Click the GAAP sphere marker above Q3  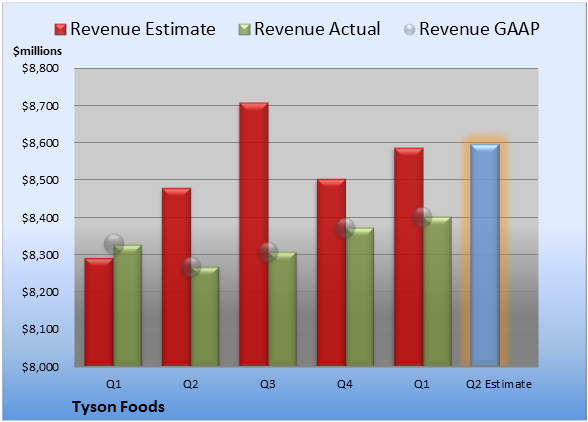[x=268, y=252]
